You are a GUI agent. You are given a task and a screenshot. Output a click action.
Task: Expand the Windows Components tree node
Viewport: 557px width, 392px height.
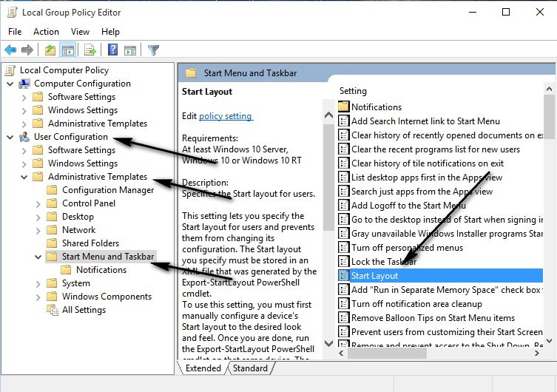[38, 297]
